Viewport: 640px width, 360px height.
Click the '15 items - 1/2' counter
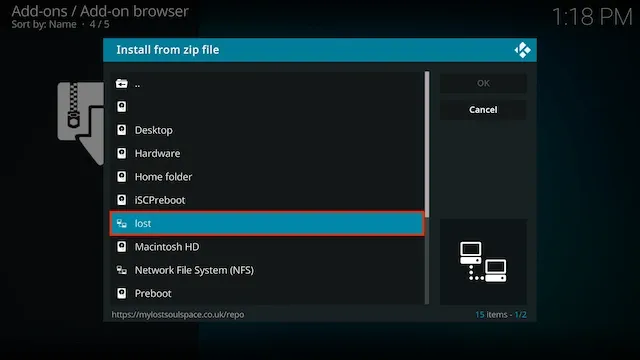501,315
